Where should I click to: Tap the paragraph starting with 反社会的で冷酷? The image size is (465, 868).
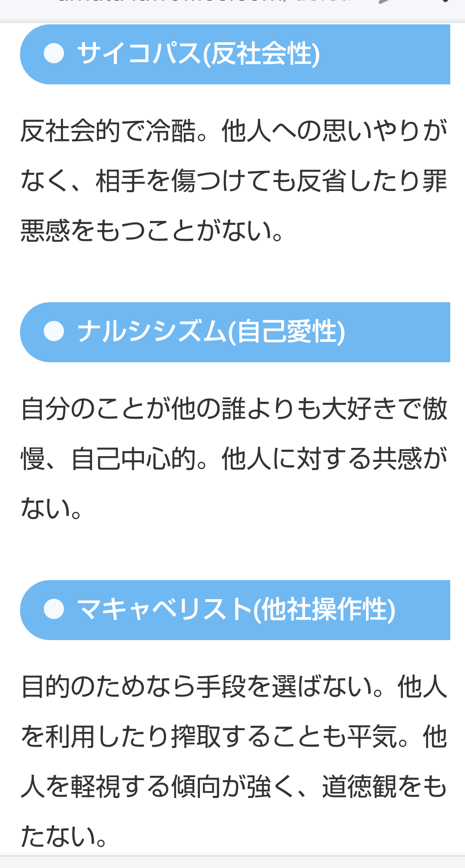point(234,180)
